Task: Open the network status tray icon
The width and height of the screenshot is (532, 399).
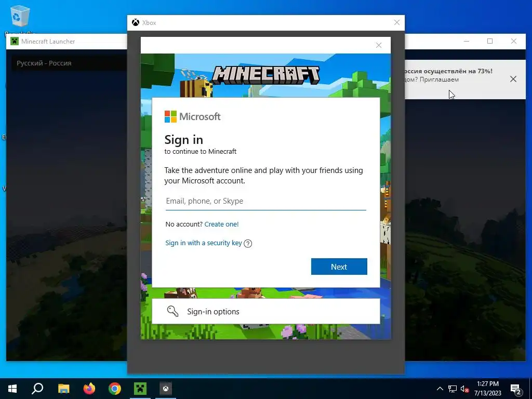Action: (x=453, y=389)
